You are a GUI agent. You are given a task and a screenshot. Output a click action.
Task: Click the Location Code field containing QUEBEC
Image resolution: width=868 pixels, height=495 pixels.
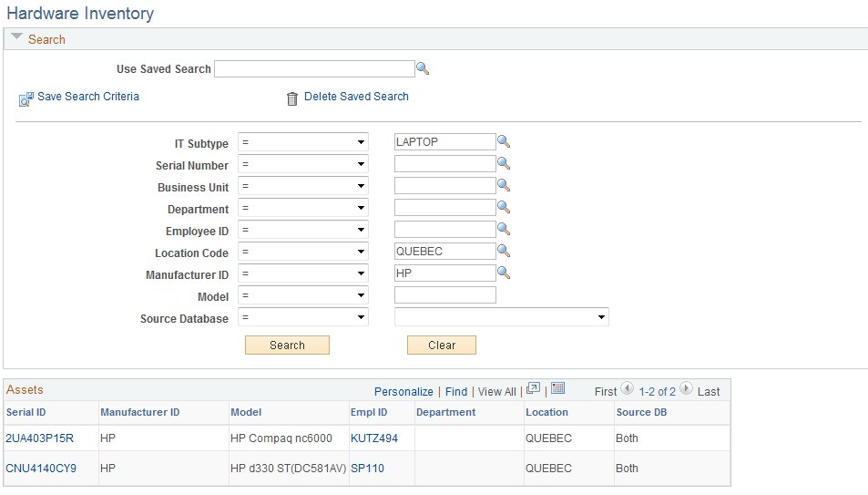point(445,251)
